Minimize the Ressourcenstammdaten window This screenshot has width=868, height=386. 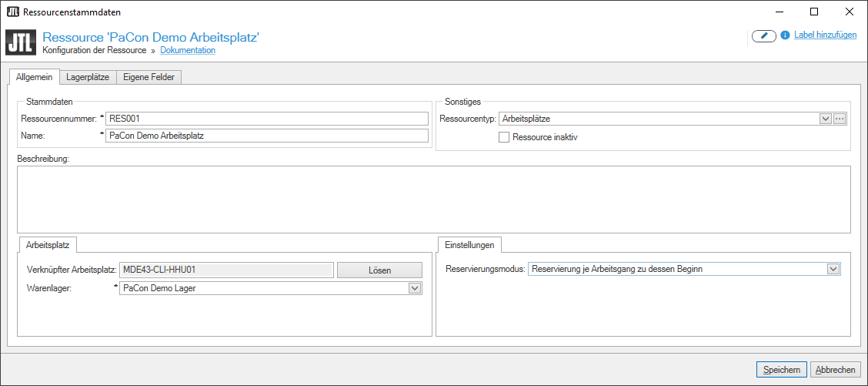pos(779,12)
